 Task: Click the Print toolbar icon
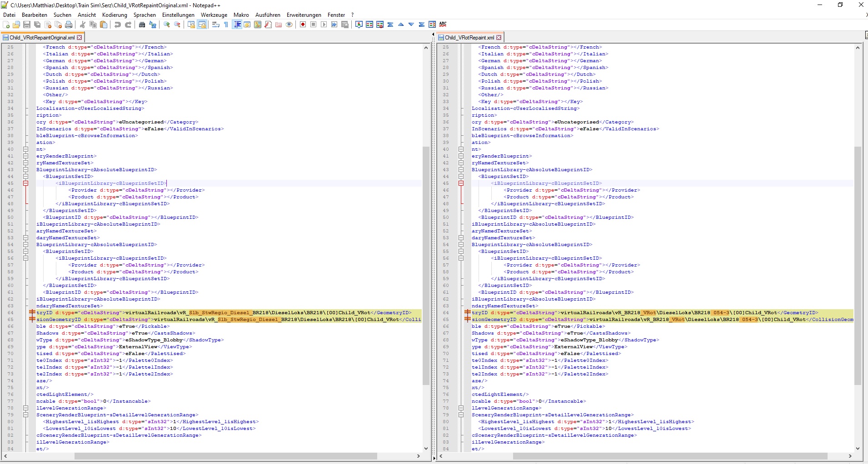tap(69, 25)
